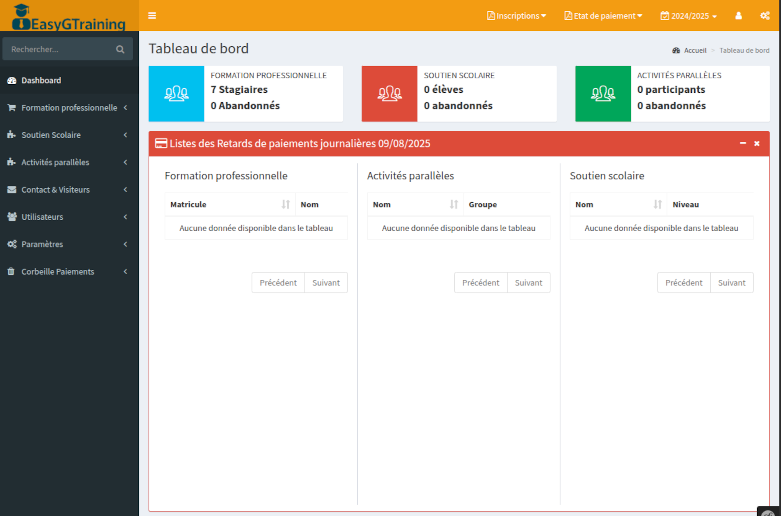Viewport: 781px width, 516px height.
Task: Click the user profile icon in top bar
Action: tap(738, 16)
